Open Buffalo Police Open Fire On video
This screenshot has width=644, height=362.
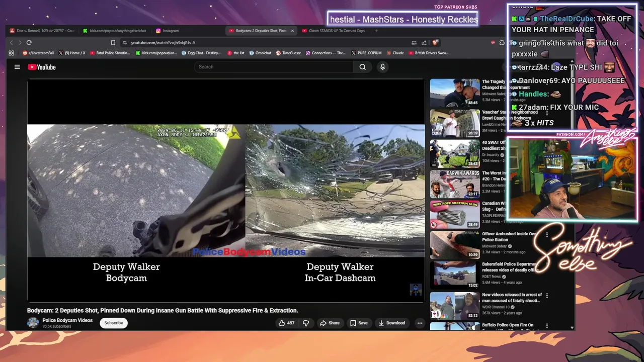[x=508, y=325]
